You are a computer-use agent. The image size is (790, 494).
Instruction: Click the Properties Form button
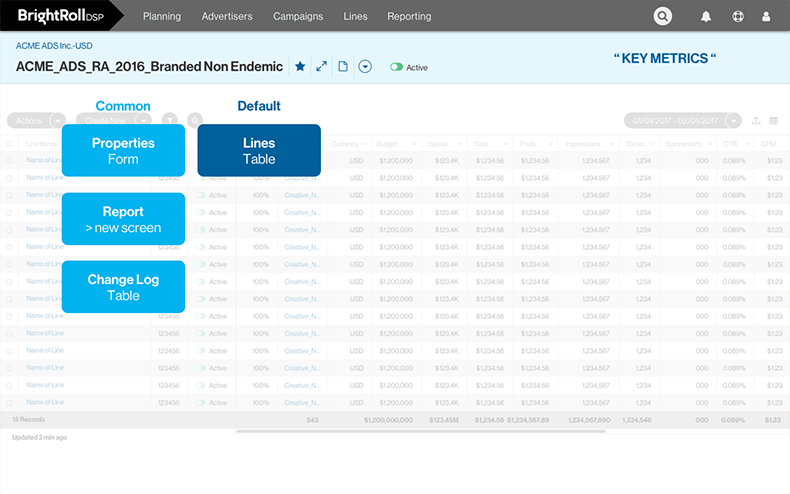(123, 150)
